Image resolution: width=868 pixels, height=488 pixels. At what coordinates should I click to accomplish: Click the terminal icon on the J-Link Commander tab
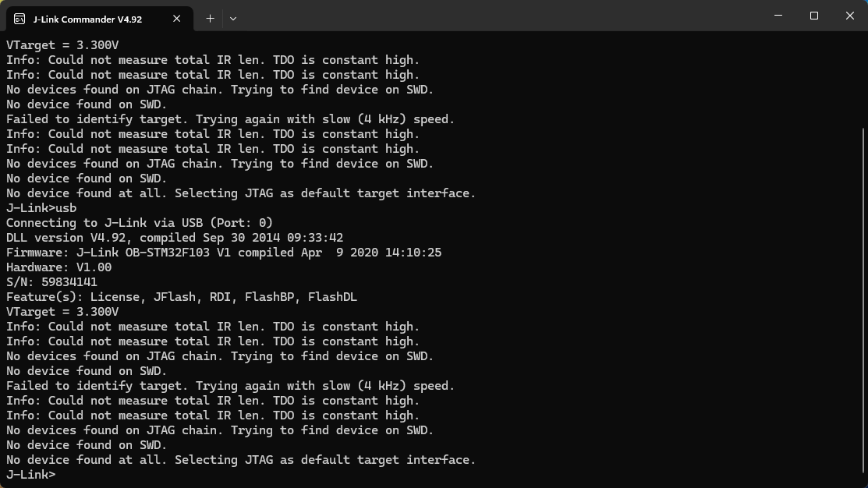[19, 19]
